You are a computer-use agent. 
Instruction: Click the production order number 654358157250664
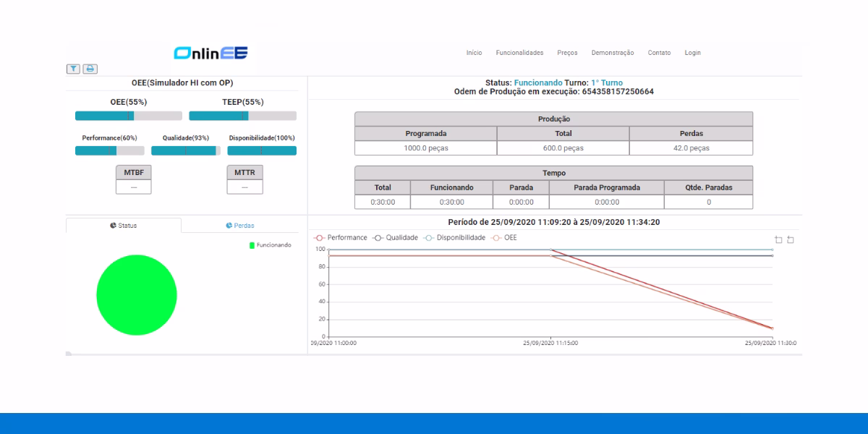pos(618,92)
